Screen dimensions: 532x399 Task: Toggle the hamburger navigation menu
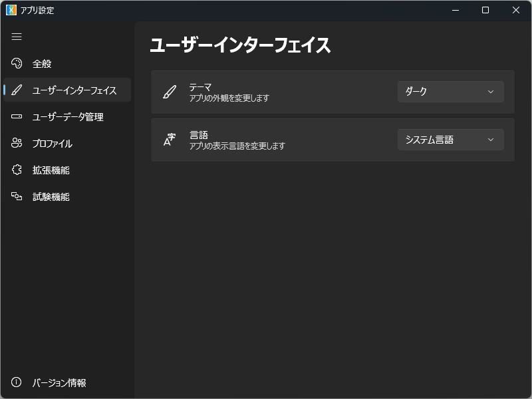coord(16,37)
